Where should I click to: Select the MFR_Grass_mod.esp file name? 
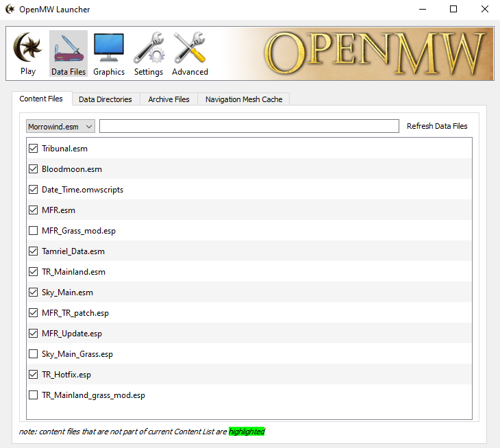point(79,231)
